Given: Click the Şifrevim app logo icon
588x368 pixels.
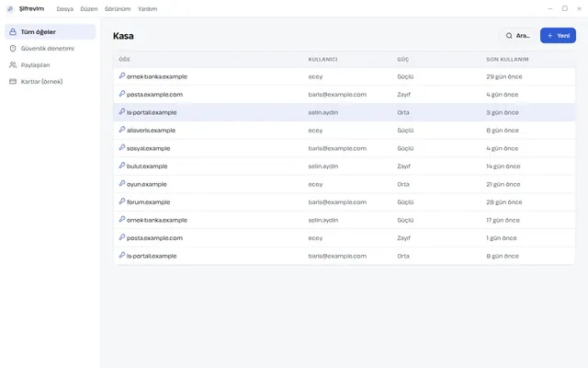Looking at the screenshot, I should click(x=10, y=8).
